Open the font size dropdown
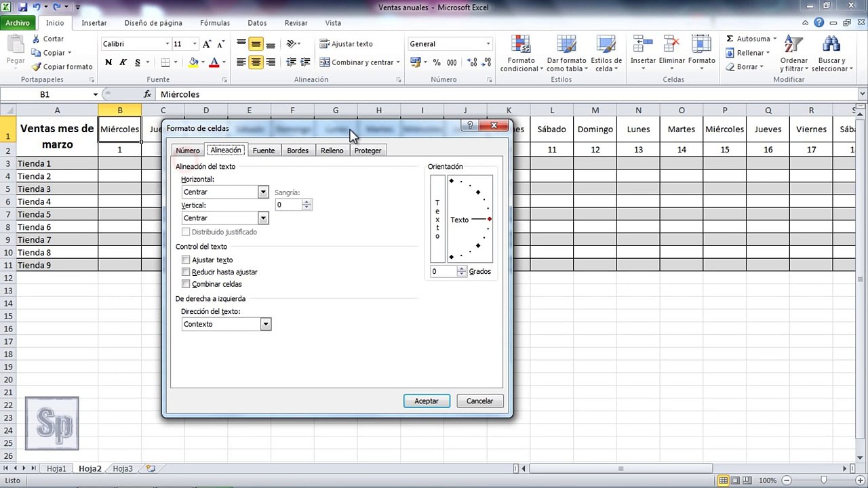 tap(195, 44)
